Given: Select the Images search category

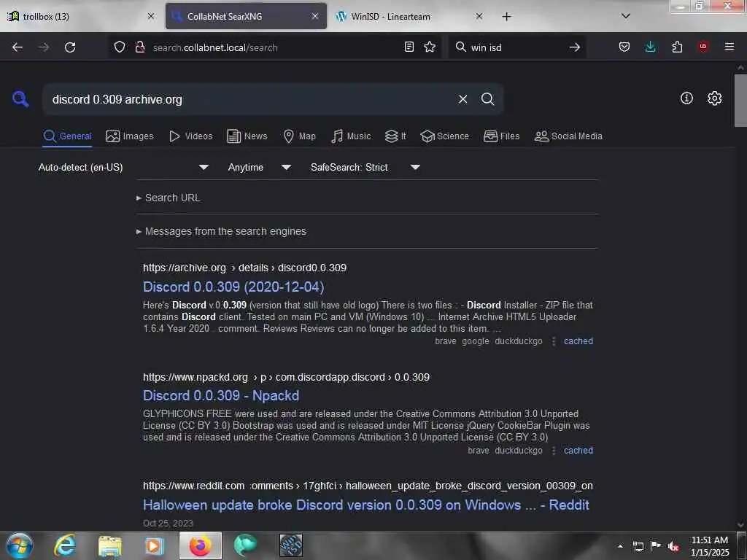Looking at the screenshot, I should (130, 136).
